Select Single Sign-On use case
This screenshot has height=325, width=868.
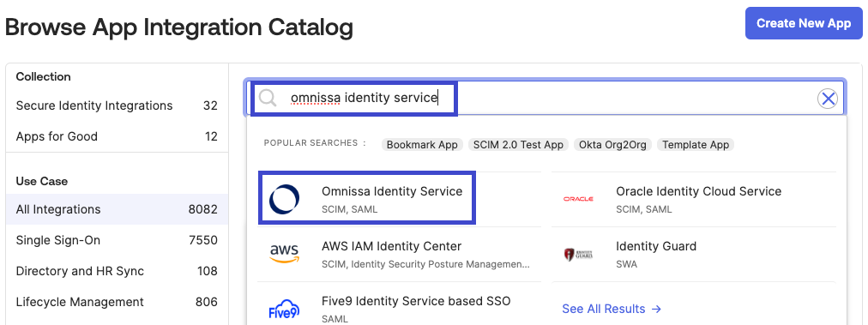coord(117,240)
